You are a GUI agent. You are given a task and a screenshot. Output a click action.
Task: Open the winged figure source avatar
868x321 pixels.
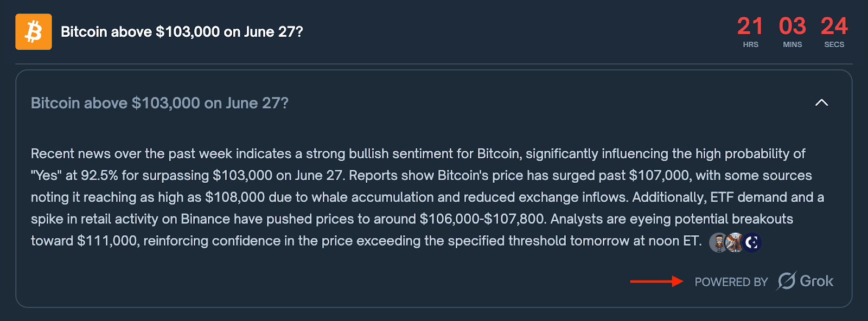point(735,242)
